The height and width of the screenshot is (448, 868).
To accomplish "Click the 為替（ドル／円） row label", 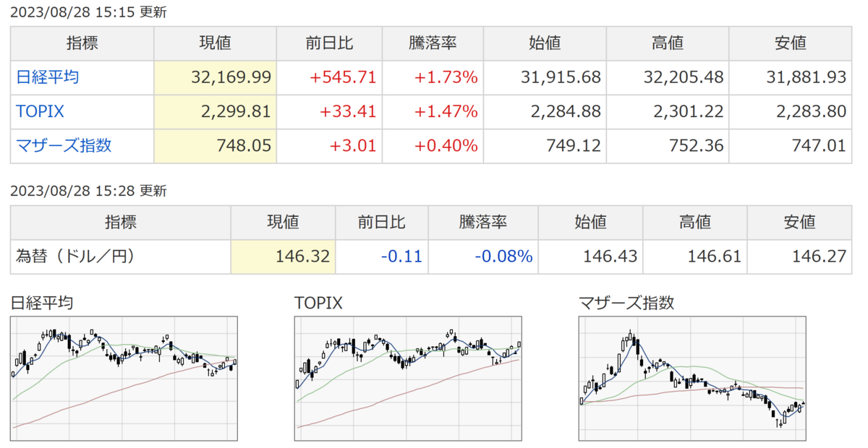I will 75,257.
